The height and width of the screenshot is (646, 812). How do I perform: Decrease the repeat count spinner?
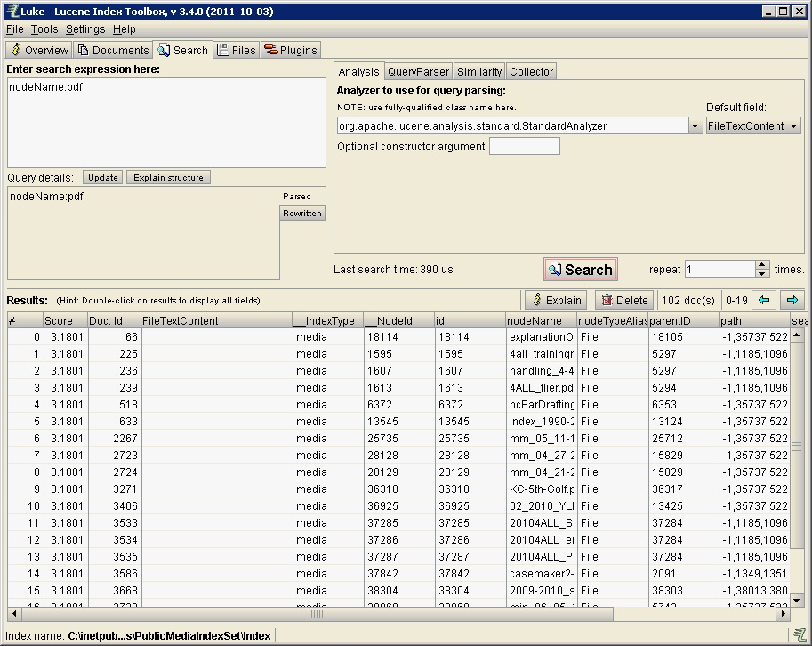(761, 273)
